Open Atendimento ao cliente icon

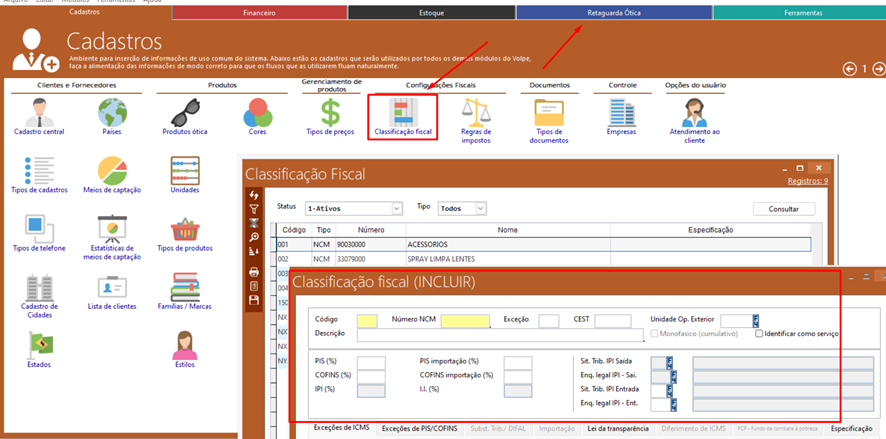(694, 112)
